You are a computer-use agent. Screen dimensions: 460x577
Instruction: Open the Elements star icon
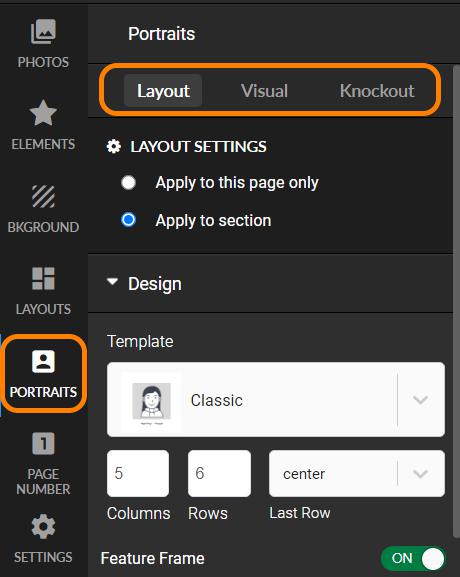point(43,113)
